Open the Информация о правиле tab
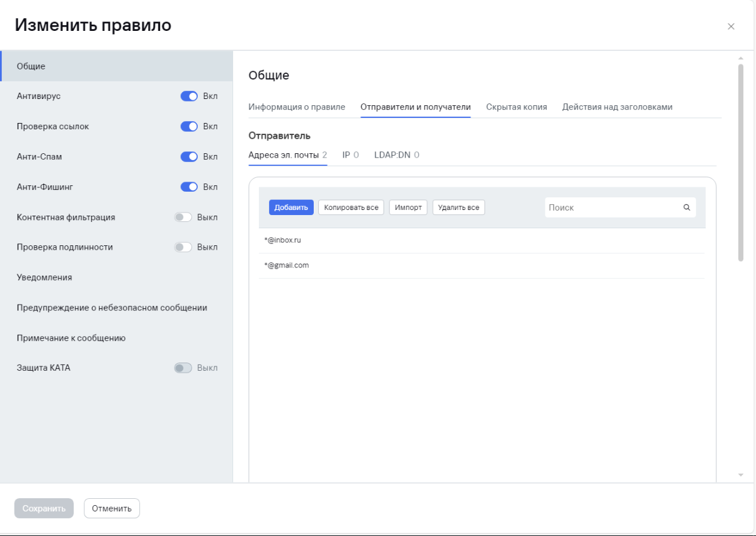Screen dimensions: 756x536 [x=297, y=107]
